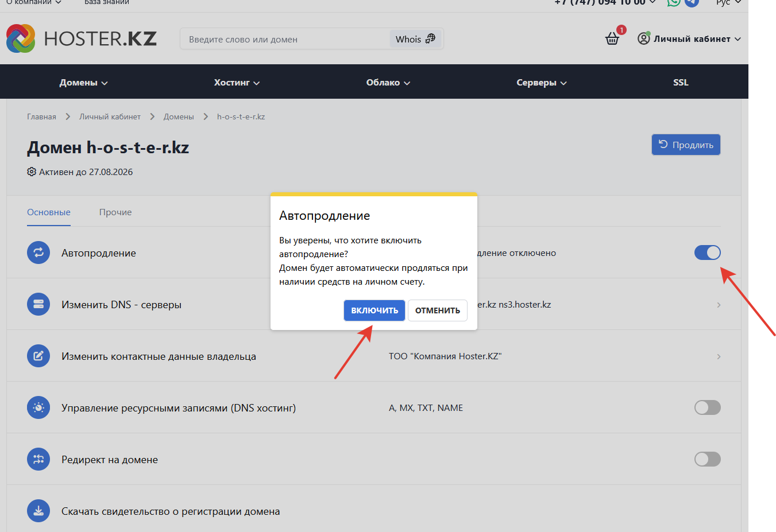The height and width of the screenshot is (532, 776).
Task: Click the domain search input field
Action: click(x=284, y=40)
